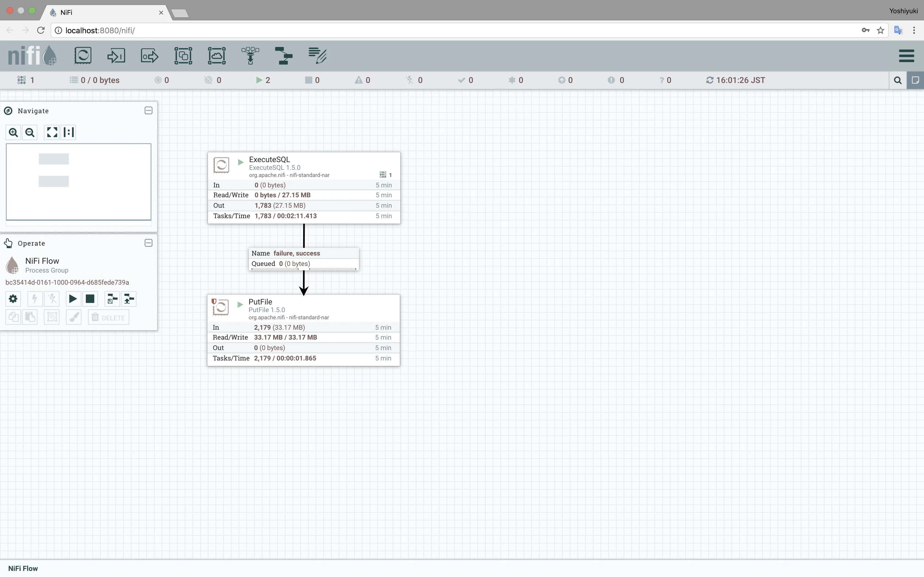Toggle the bulletin board panel icon

pyautogui.click(x=915, y=80)
